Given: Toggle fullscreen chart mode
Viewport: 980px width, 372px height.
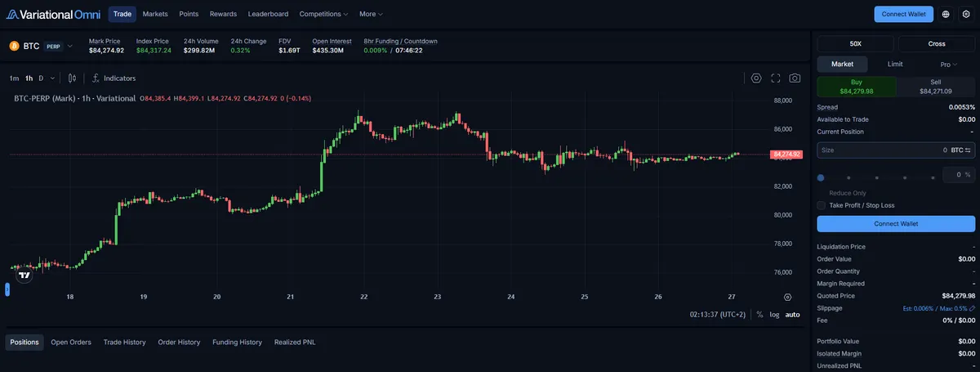Looking at the screenshot, I should [776, 78].
